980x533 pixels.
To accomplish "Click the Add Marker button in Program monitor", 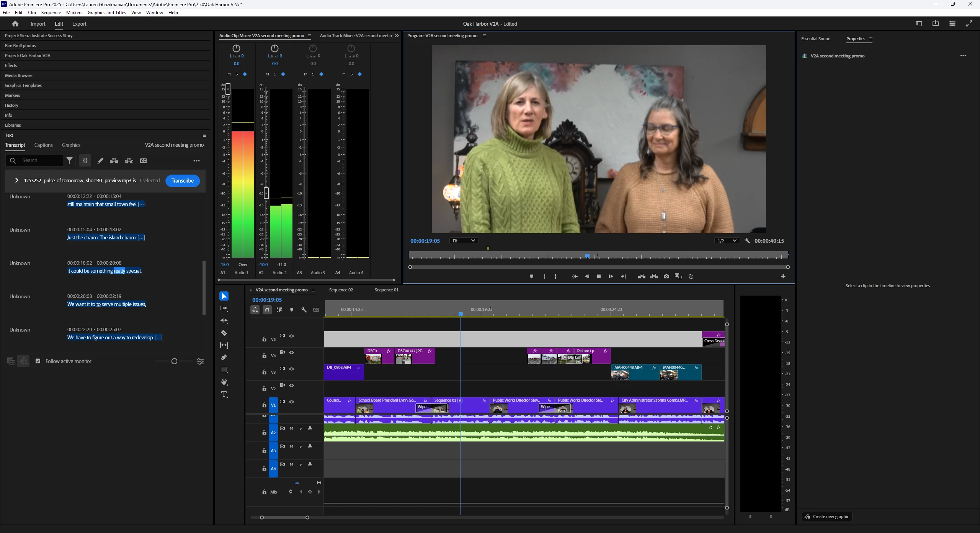I will coord(531,276).
